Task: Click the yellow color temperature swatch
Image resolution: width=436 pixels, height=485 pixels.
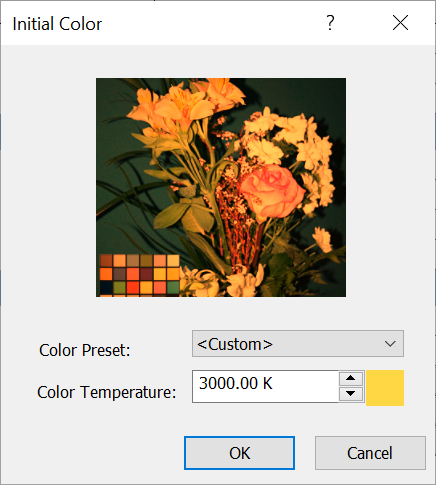Action: tap(385, 388)
